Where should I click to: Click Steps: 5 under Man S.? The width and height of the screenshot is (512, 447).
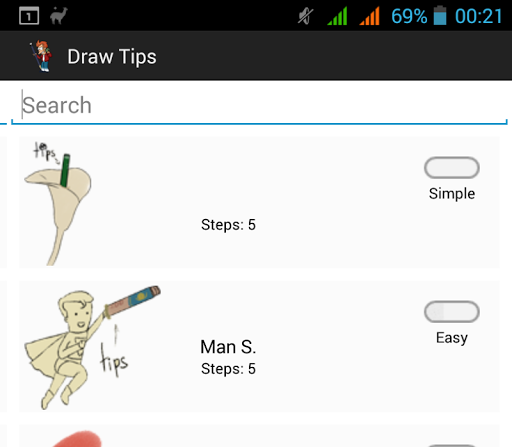click(228, 369)
